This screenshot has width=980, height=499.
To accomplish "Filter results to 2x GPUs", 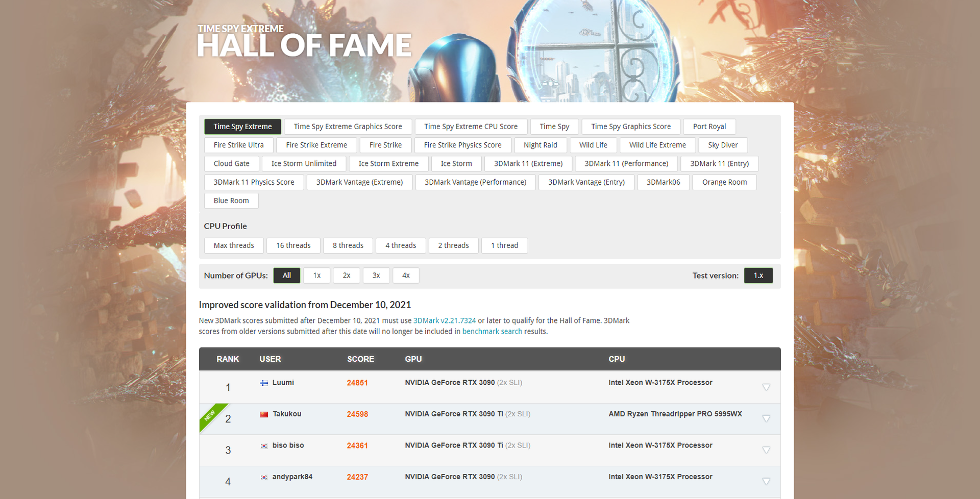I will [x=347, y=276].
